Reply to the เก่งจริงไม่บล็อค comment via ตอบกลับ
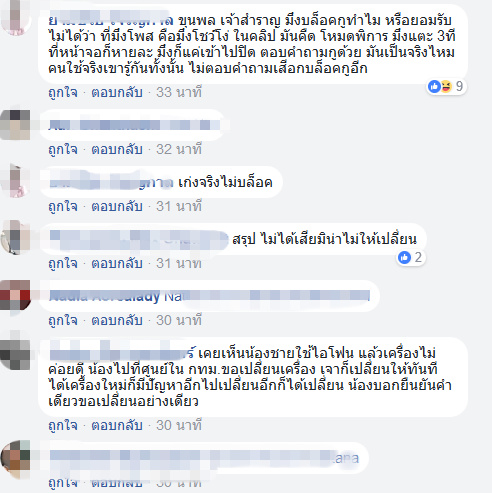The height and width of the screenshot is (493, 492). pos(117,206)
